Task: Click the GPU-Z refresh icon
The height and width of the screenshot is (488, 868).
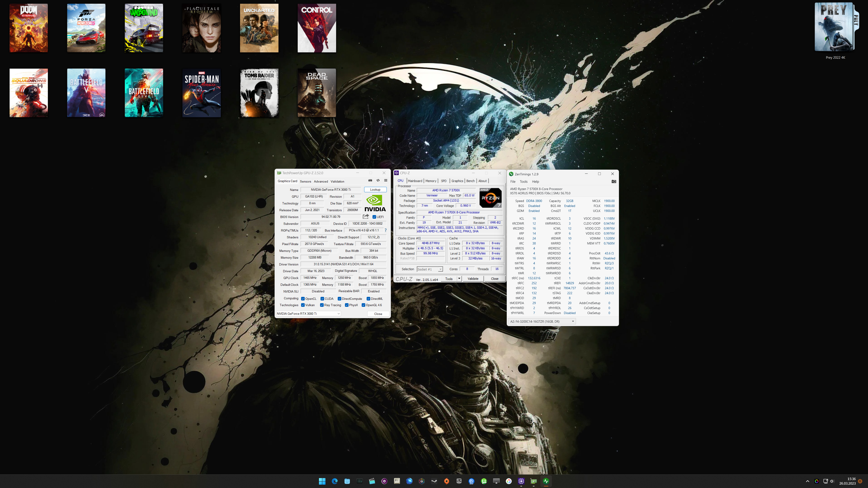Action: [x=378, y=181]
